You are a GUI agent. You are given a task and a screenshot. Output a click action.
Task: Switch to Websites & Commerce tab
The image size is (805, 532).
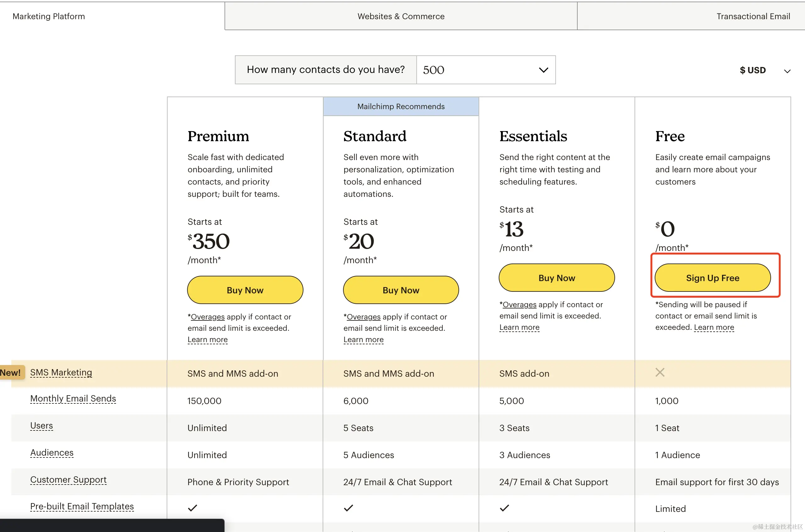401,16
